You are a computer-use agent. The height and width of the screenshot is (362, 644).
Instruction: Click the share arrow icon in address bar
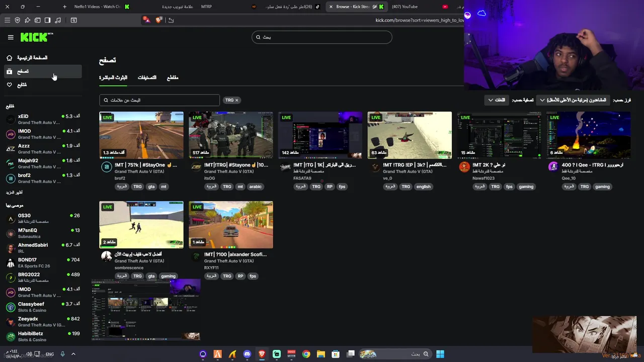pos(171,20)
